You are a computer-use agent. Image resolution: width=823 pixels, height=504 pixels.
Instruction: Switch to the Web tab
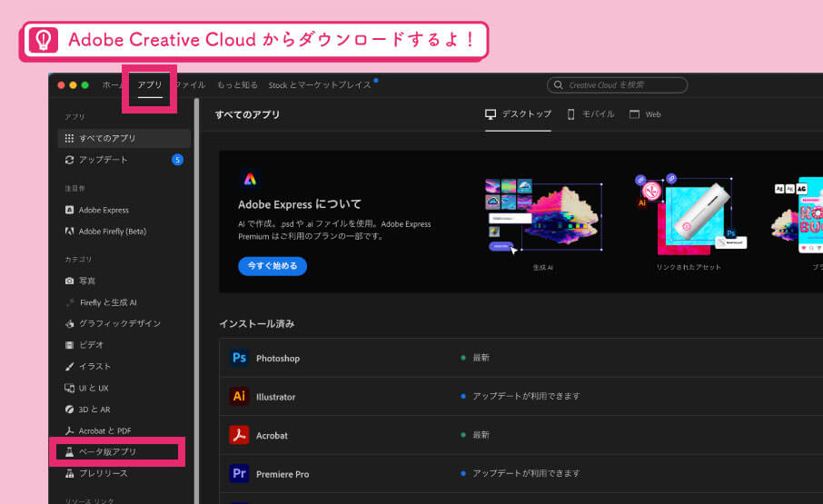pyautogui.click(x=645, y=114)
